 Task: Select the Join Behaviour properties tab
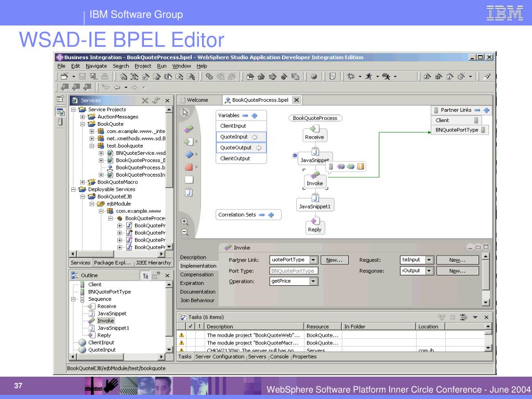click(x=197, y=301)
